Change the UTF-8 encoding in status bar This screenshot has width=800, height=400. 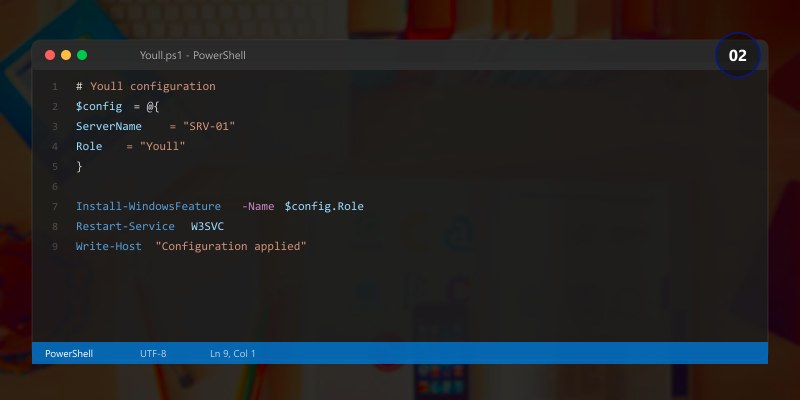(x=153, y=353)
